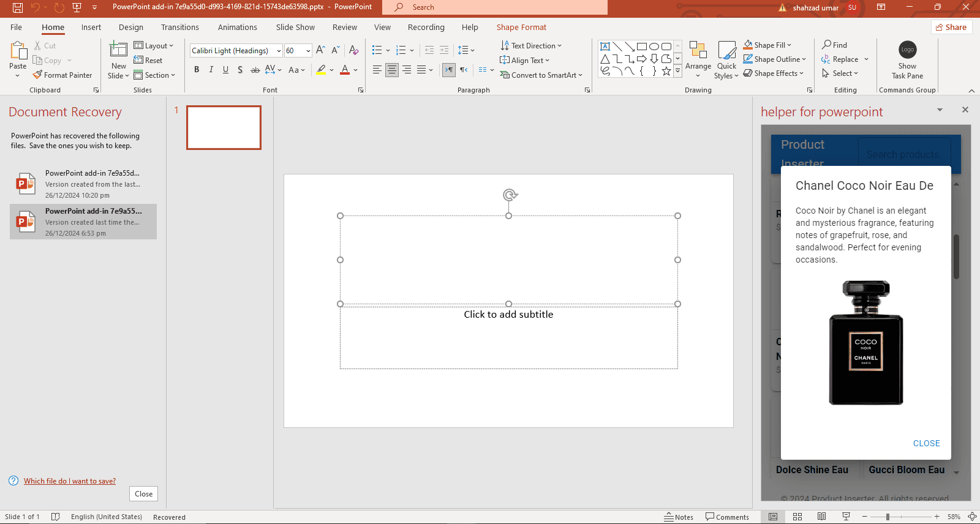Screen dimensions: 980x524
Task: Apply strikethrough formatting
Action: pyautogui.click(x=255, y=70)
